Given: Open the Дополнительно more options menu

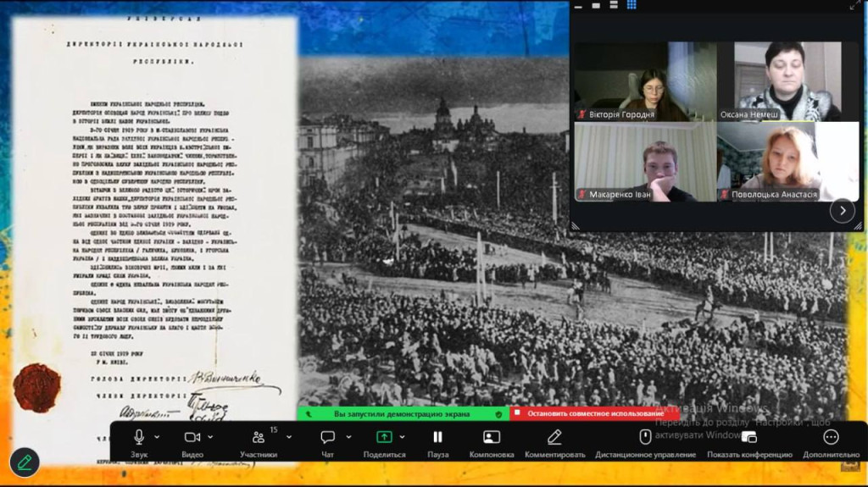Looking at the screenshot, I should (831, 437).
